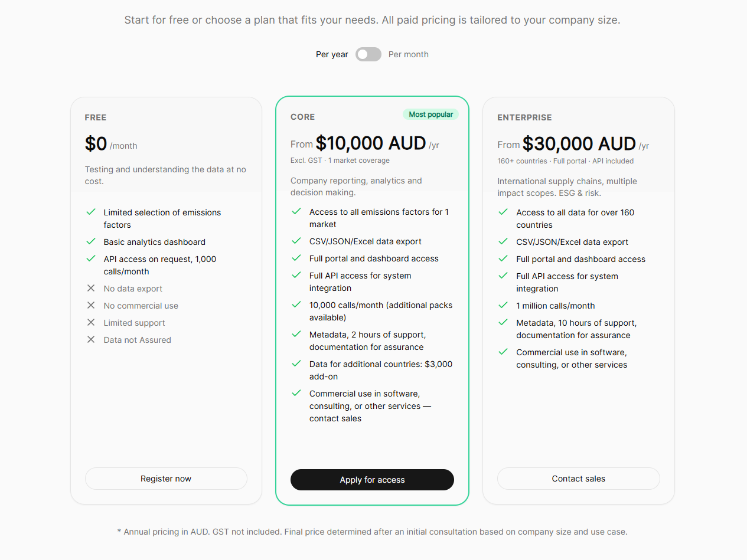Select the Per month billing label
747x560 pixels.
pyautogui.click(x=409, y=54)
